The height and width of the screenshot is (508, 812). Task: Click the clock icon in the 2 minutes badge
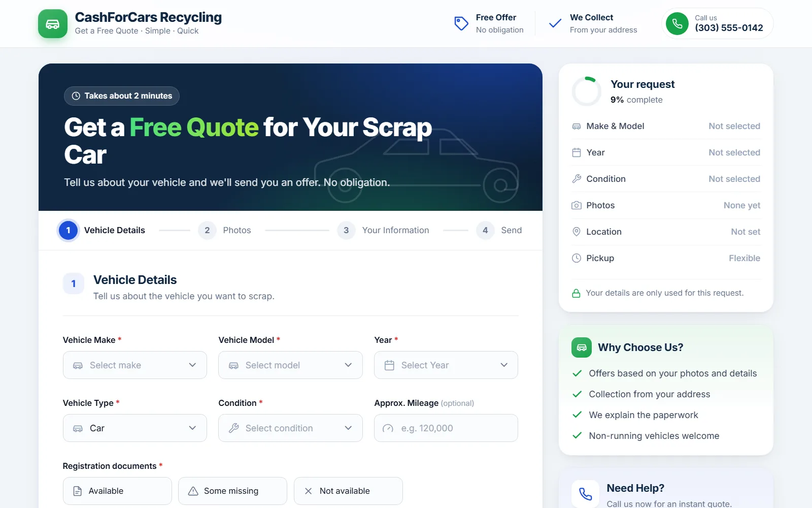click(x=76, y=96)
